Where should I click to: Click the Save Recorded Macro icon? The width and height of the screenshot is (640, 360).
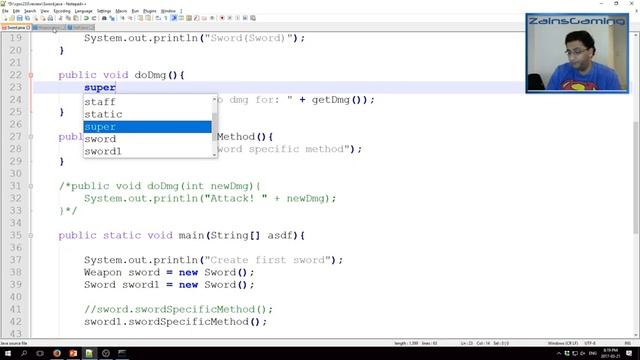pyautogui.click(x=253, y=18)
